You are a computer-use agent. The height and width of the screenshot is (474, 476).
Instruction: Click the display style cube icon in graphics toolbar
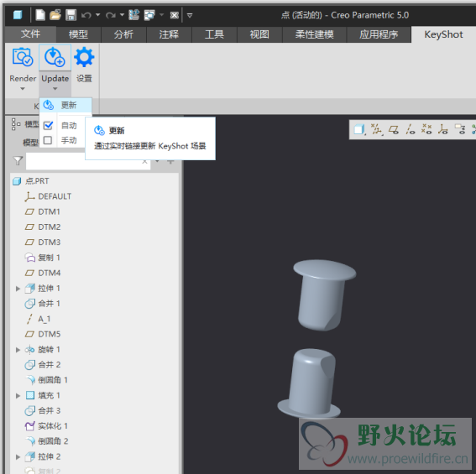click(x=359, y=129)
